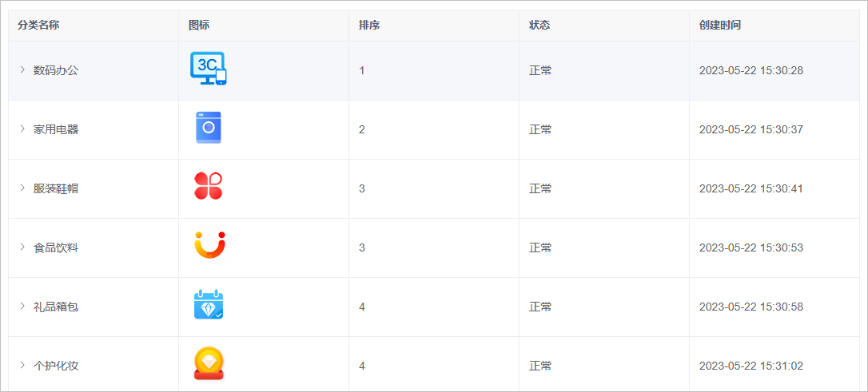Click the timestamp 2023-05-22 15:30:58

tap(751, 307)
